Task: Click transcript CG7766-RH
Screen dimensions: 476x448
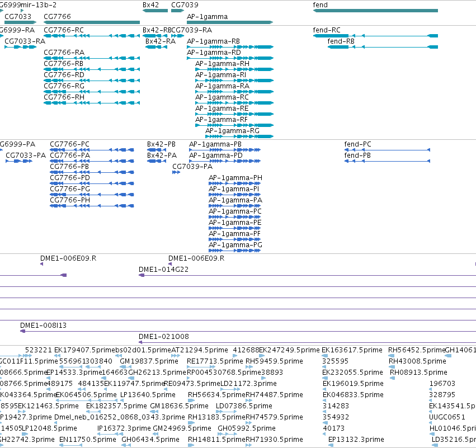Action: click(64, 97)
